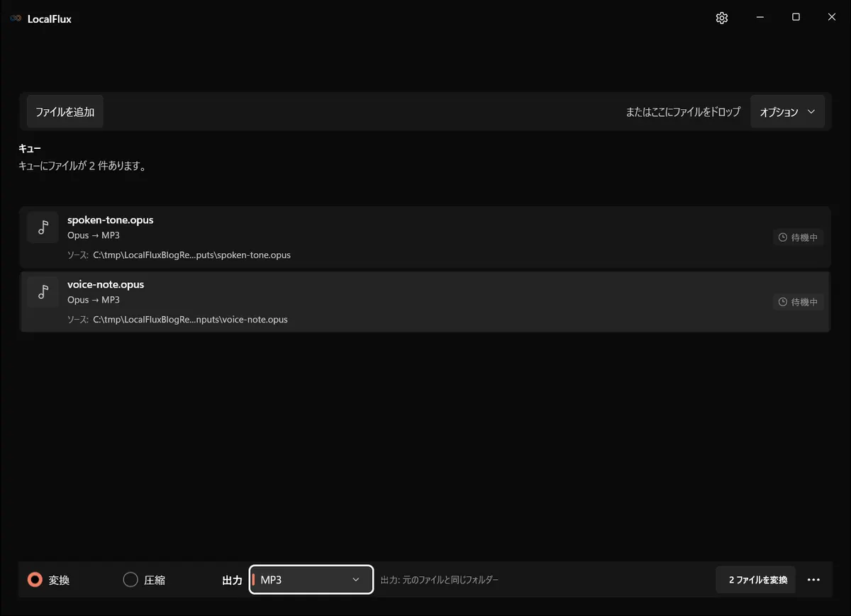Open the three-dots more actions menu
The height and width of the screenshot is (616, 851).
pyautogui.click(x=813, y=580)
